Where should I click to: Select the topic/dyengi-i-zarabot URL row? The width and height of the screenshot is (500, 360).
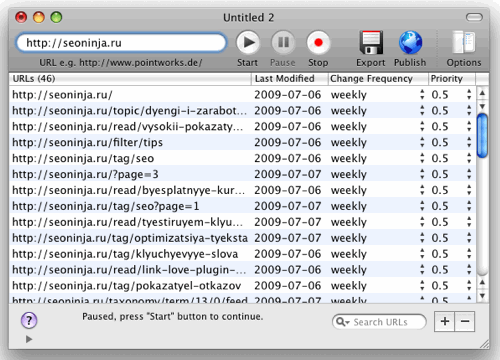pos(129,110)
